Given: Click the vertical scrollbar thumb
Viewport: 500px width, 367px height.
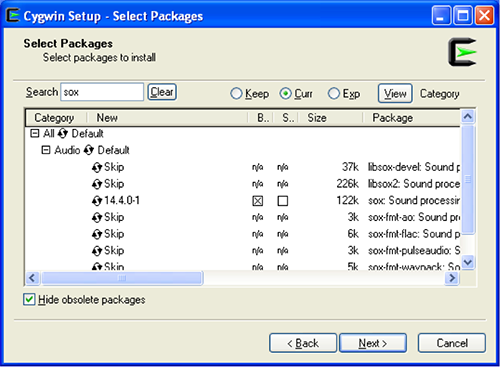Looking at the screenshot, I should pos(468,179).
